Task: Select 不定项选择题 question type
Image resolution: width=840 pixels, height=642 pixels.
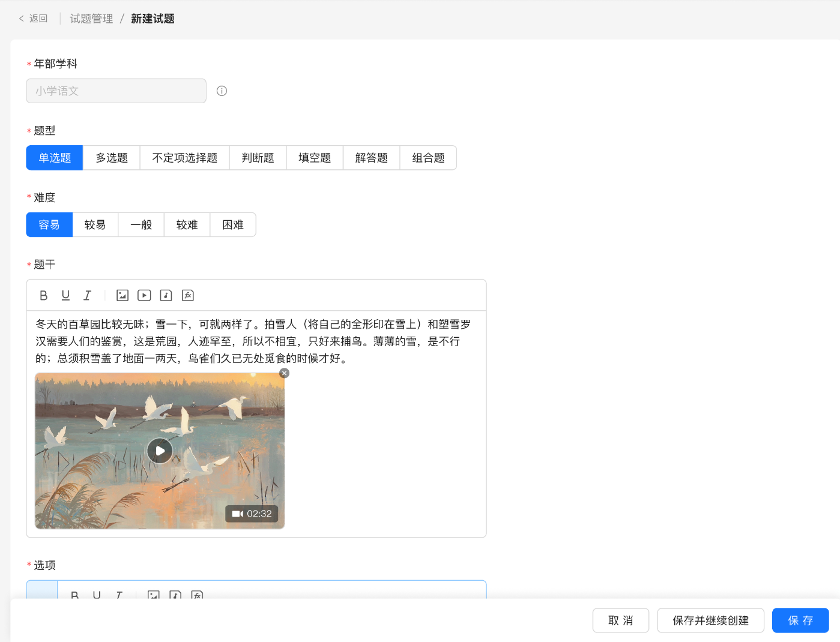Action: tap(185, 158)
